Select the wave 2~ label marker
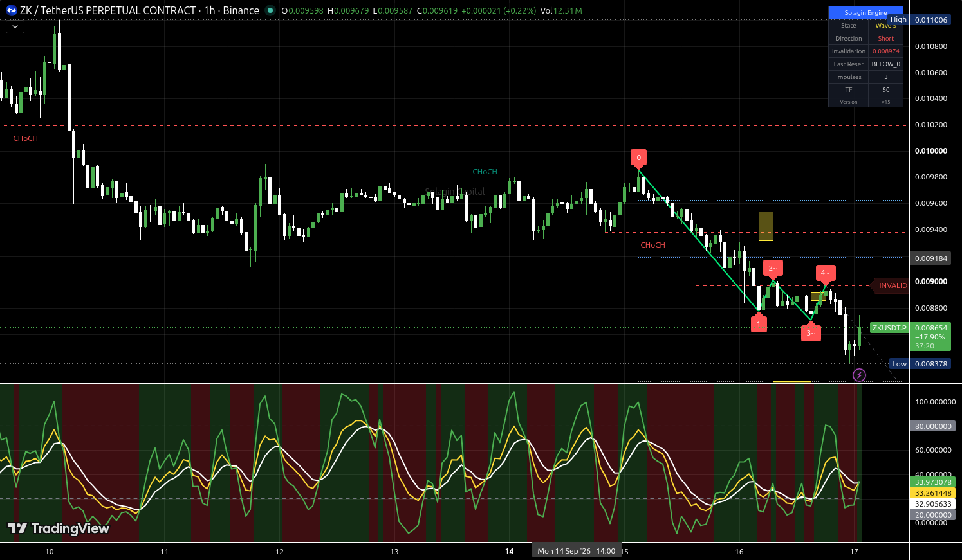 coord(773,269)
